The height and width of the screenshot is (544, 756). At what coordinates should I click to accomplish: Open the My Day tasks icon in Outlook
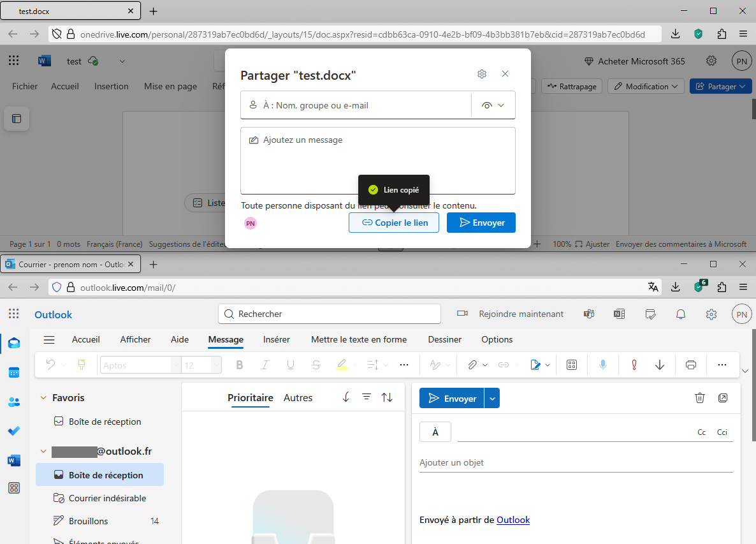coord(650,314)
